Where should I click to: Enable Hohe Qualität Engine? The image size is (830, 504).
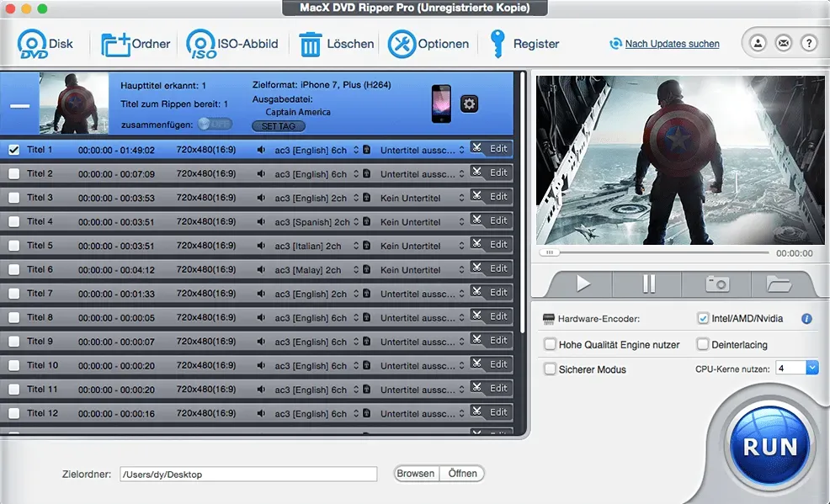click(x=550, y=344)
